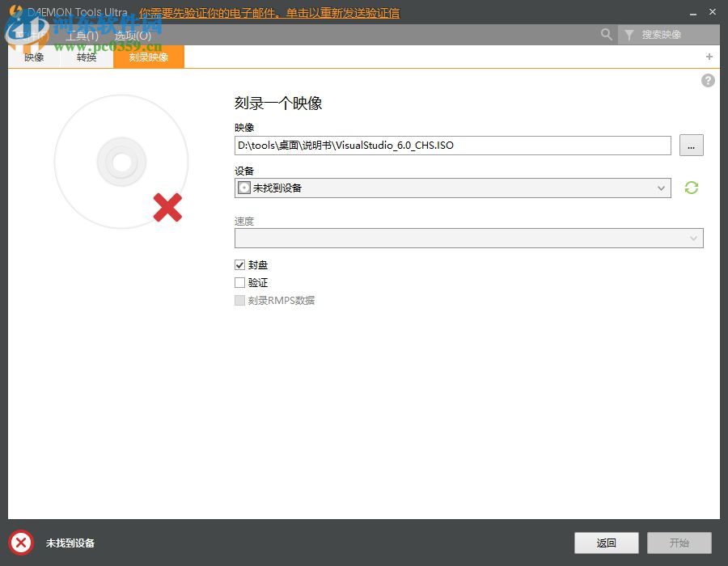The image size is (728, 566).
Task: Click the plus icon to open new tab
Action: (x=709, y=57)
